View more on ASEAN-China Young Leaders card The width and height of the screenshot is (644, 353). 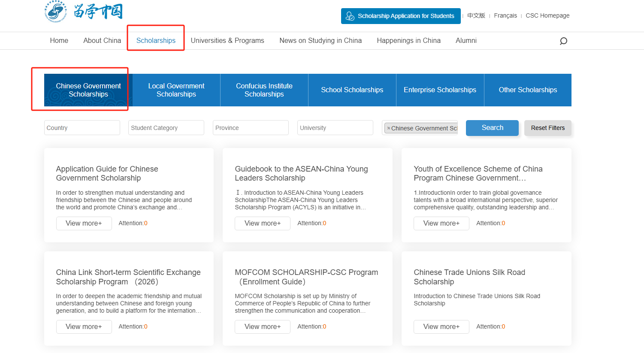click(x=263, y=223)
